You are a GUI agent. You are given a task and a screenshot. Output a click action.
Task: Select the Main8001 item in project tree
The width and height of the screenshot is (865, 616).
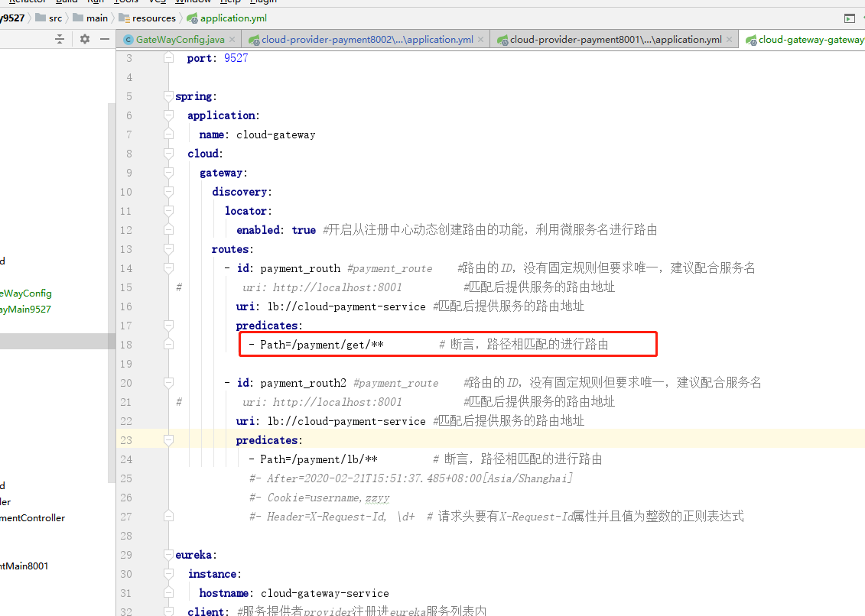coord(24,566)
